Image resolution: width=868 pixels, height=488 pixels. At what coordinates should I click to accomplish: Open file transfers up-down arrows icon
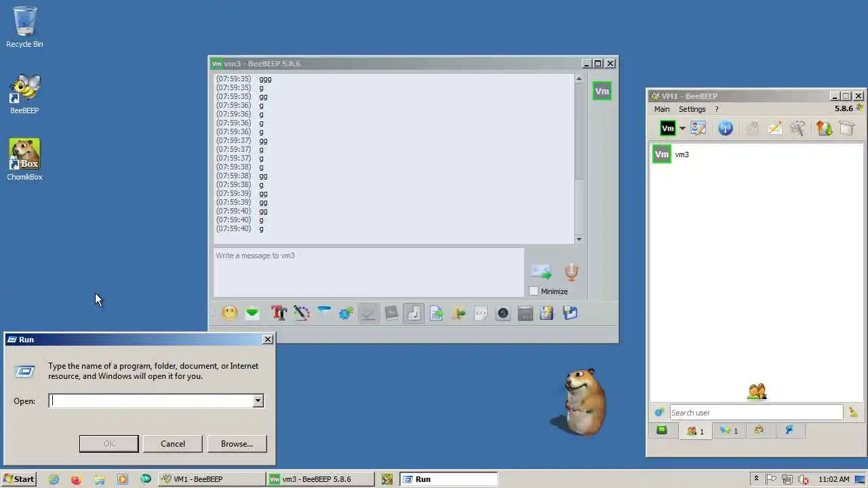coord(824,128)
